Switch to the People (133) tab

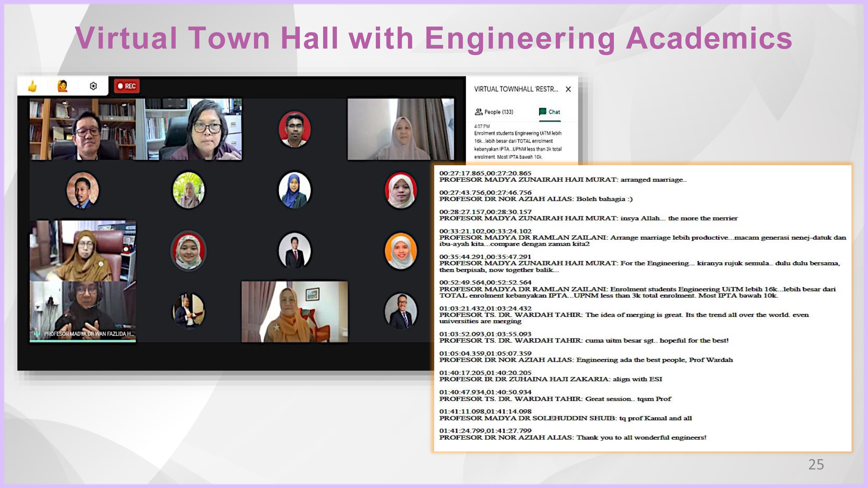[x=494, y=112]
